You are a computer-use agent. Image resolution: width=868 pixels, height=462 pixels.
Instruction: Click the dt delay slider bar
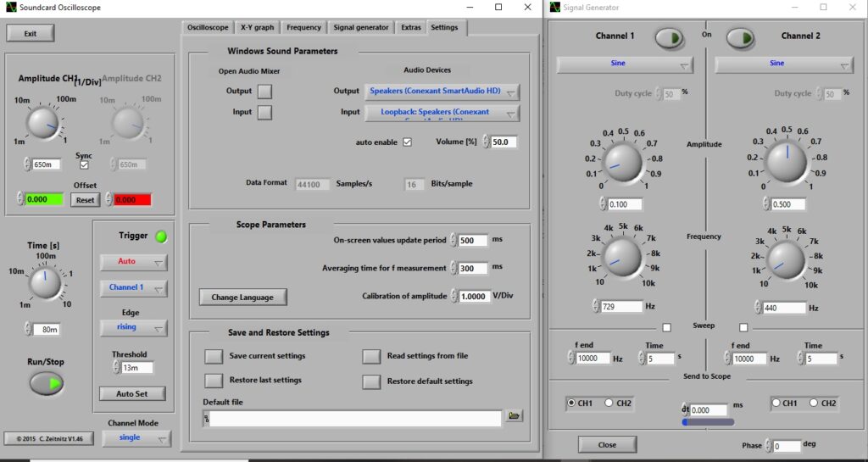(x=708, y=422)
